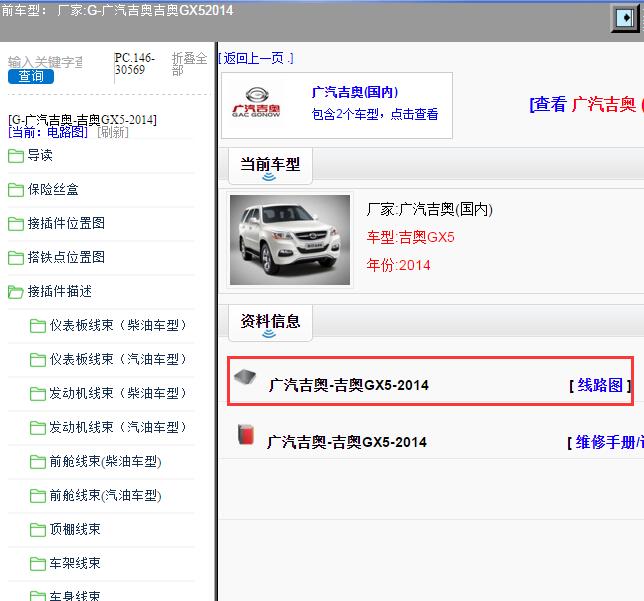The height and width of the screenshot is (601, 644).
Task: Click the panel toggle icon at top right
Action: coord(626,18)
